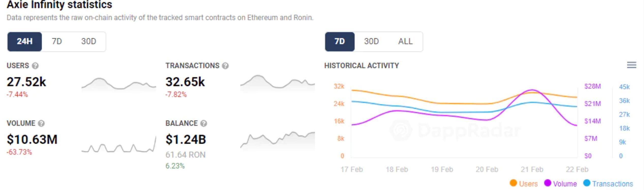Open Balance info tooltip icon
This screenshot has height=190, width=644.
point(204,124)
